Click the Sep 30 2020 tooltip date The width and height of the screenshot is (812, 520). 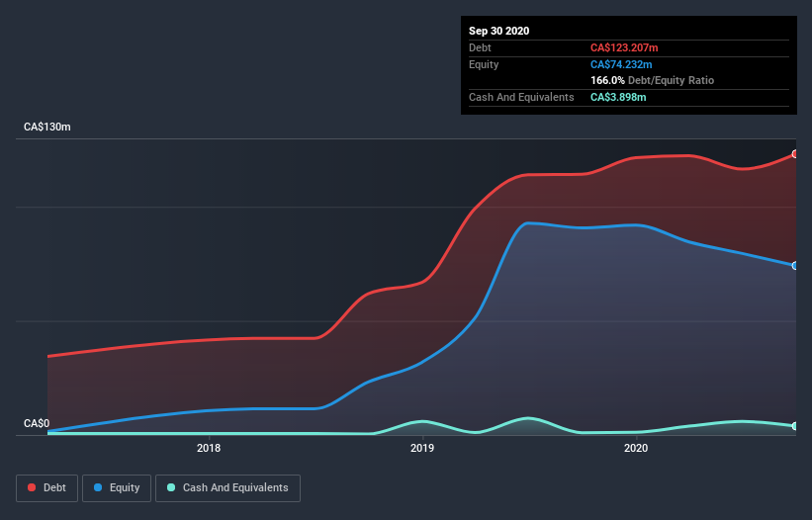pos(498,31)
